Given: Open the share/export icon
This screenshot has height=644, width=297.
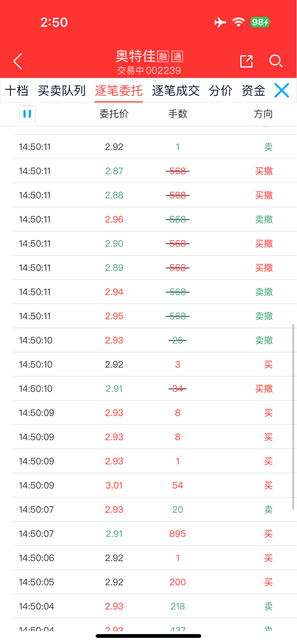Looking at the screenshot, I should [x=246, y=61].
